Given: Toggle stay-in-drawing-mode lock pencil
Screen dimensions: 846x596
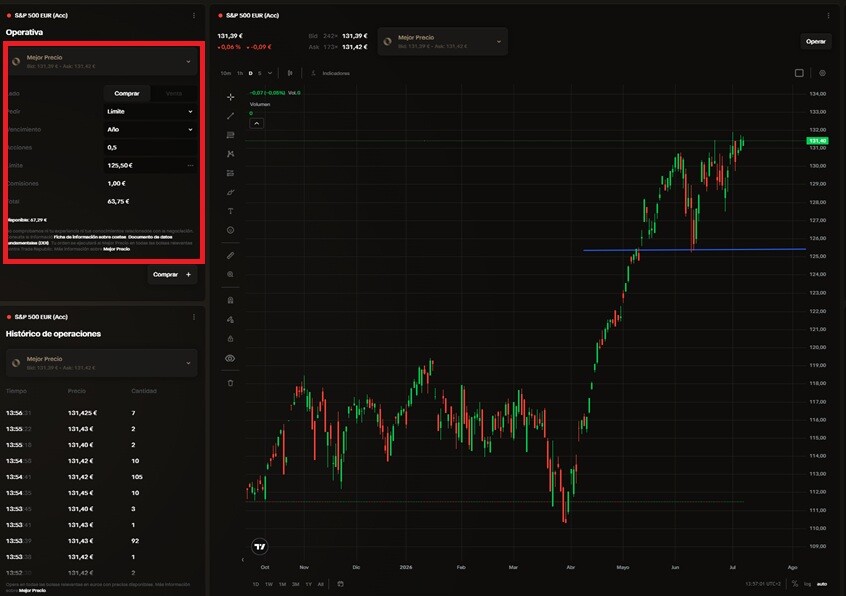Looking at the screenshot, I should click(x=230, y=320).
